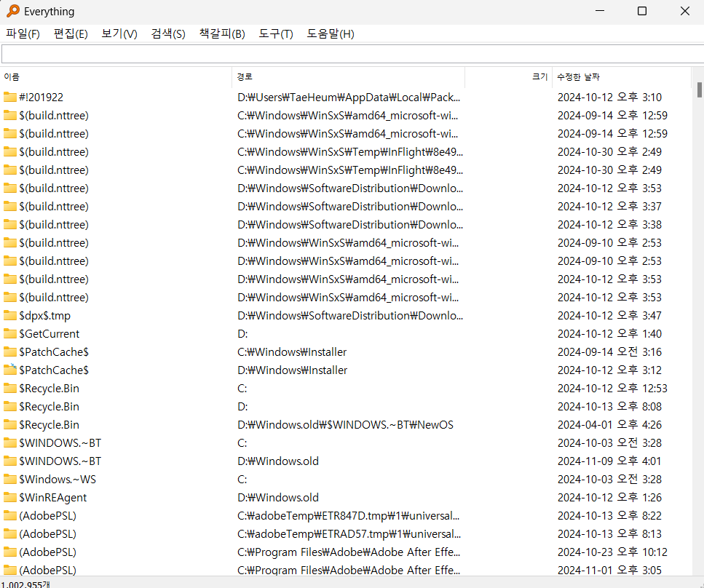Click date 2024-10-12 오후 3:10
The width and height of the screenshot is (704, 588).
click(609, 97)
